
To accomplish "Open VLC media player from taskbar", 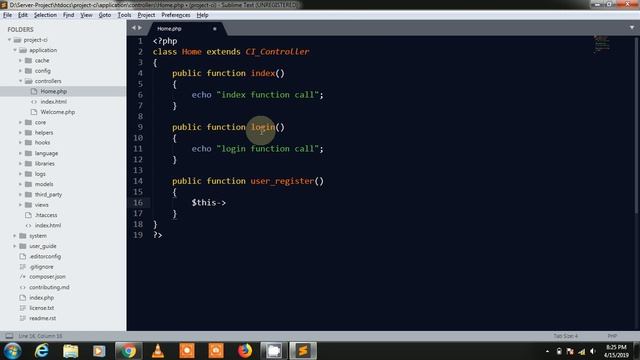I will 158,351.
